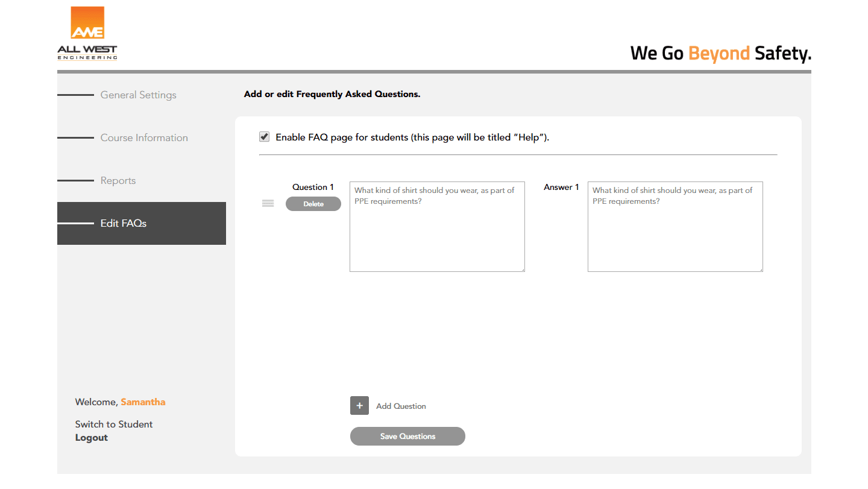
Task: Click the "Enable FAQ page for students" label text
Action: pyautogui.click(x=412, y=137)
